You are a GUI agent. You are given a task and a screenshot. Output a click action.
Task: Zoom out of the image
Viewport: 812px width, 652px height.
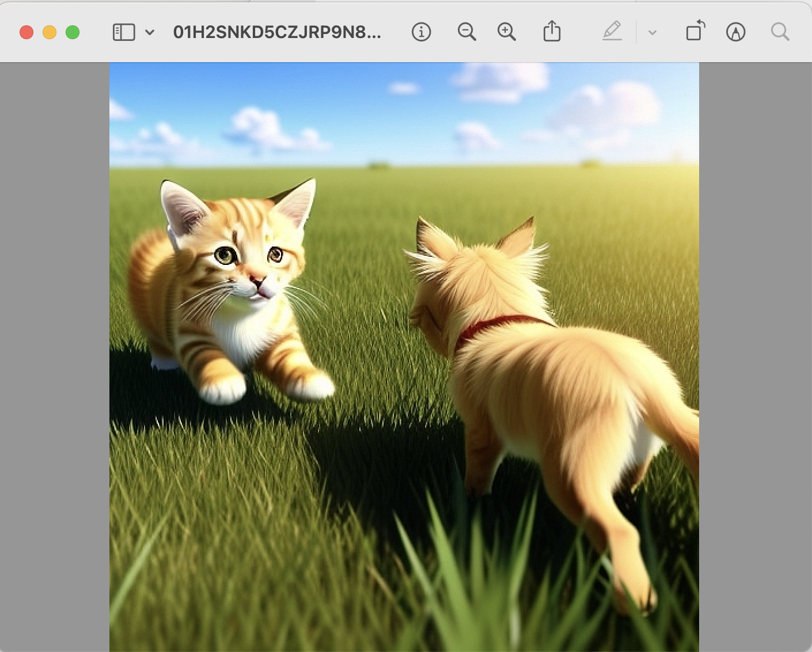(466, 32)
